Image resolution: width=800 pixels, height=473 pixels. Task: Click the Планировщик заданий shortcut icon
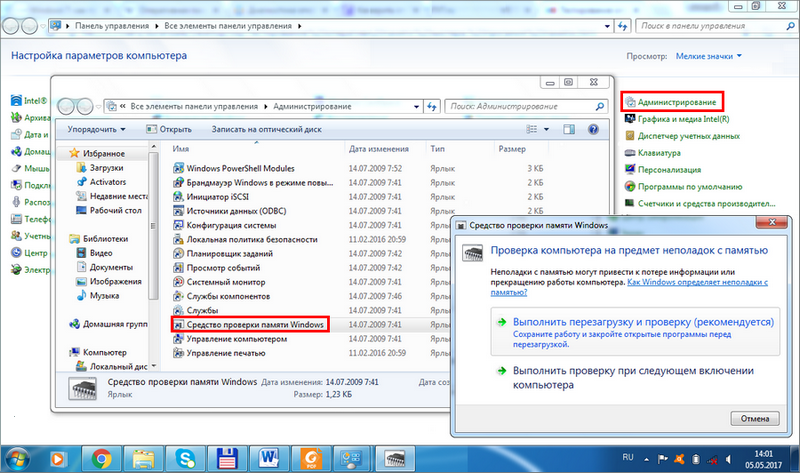178,254
